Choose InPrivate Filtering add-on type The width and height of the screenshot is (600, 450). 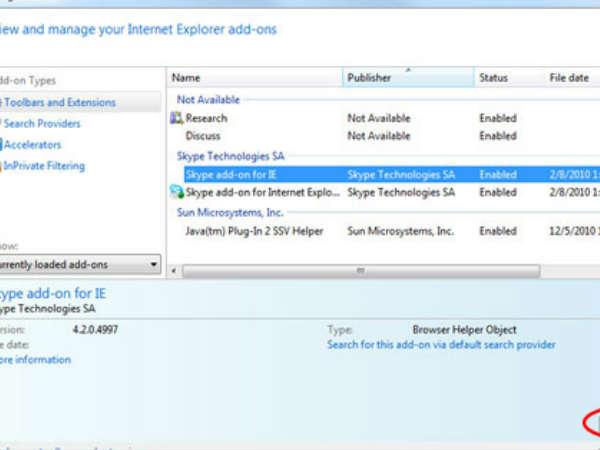point(44,166)
